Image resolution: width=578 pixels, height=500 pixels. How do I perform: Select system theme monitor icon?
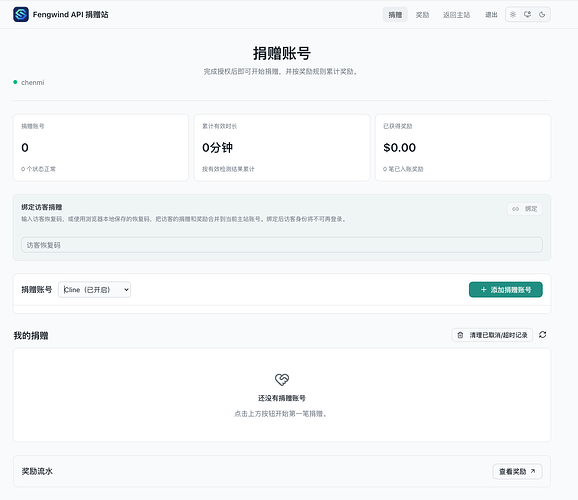pos(527,14)
